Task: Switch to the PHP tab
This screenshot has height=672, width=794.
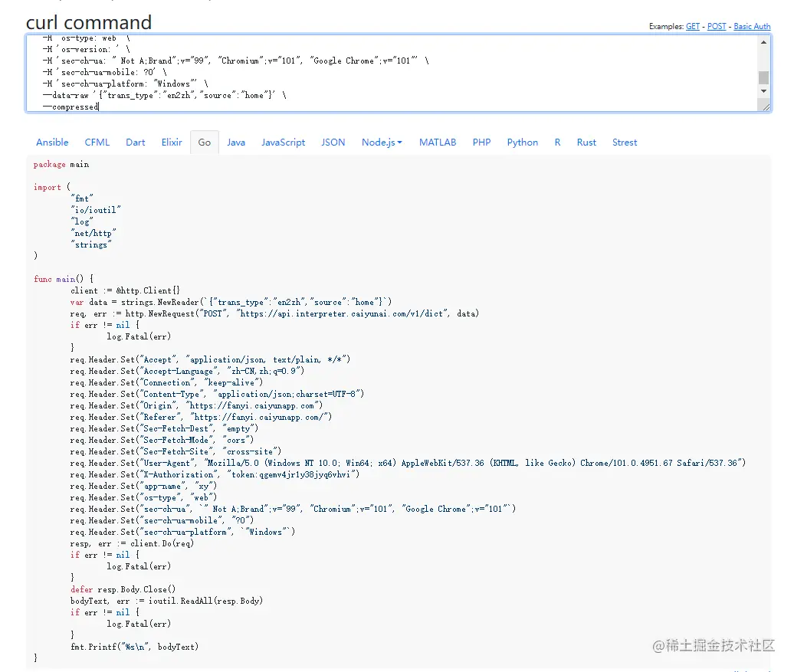Action: point(481,143)
